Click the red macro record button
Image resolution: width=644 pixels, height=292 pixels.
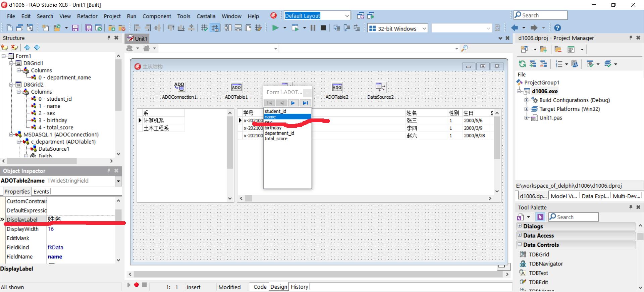[137, 285]
